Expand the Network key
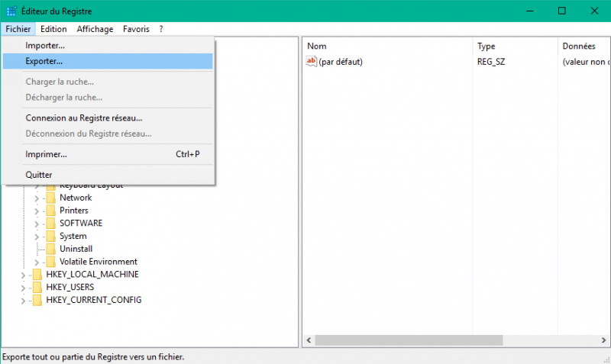 [36, 198]
